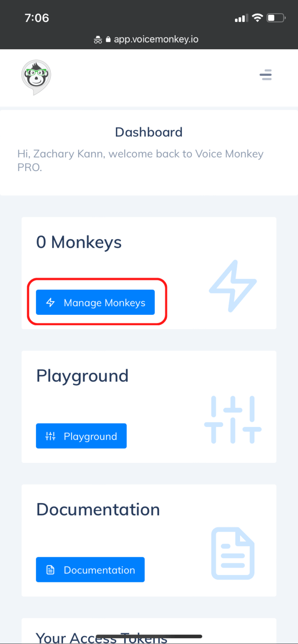The image size is (298, 644).
Task: Click the Voice Monkey mascot logo
Action: [x=36, y=77]
